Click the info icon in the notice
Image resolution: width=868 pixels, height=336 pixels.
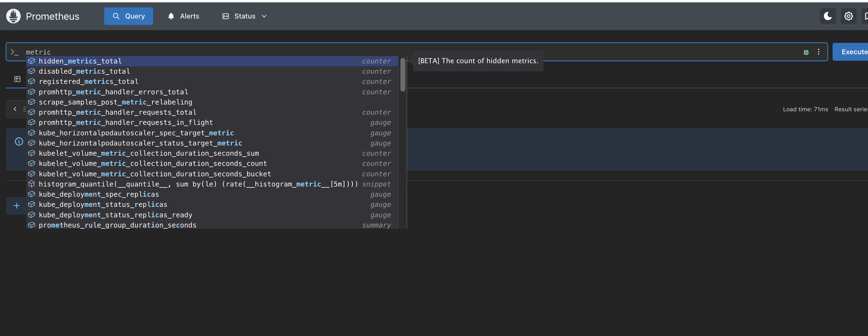pos(19,141)
